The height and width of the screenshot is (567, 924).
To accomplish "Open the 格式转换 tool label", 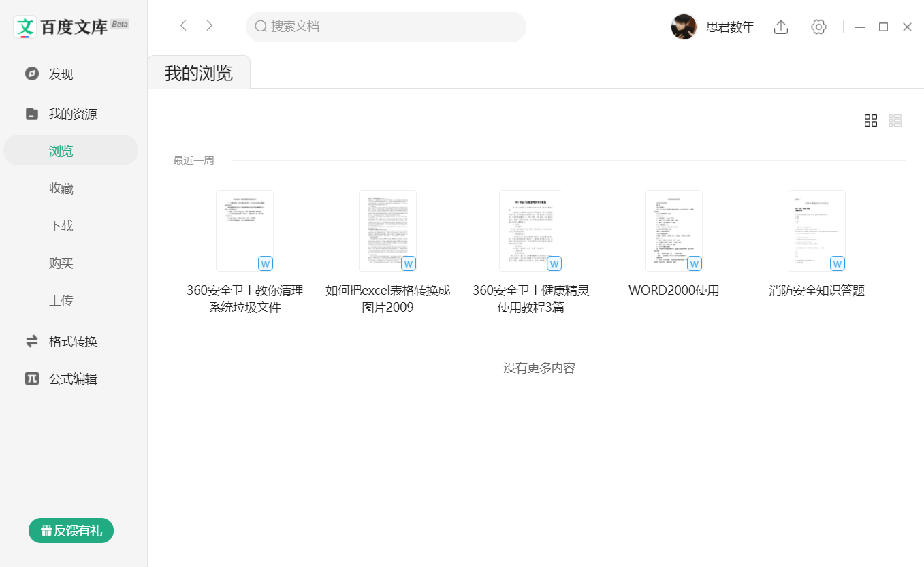I will [73, 341].
